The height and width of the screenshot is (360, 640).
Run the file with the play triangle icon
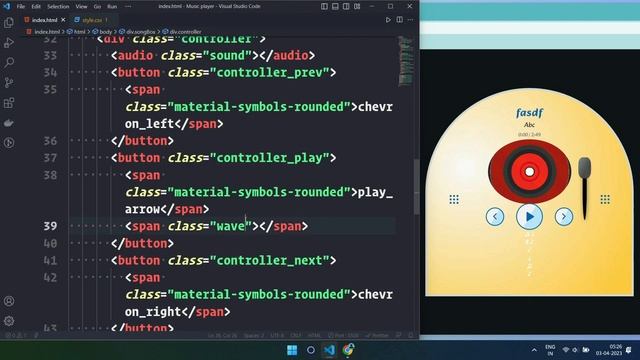[388, 20]
